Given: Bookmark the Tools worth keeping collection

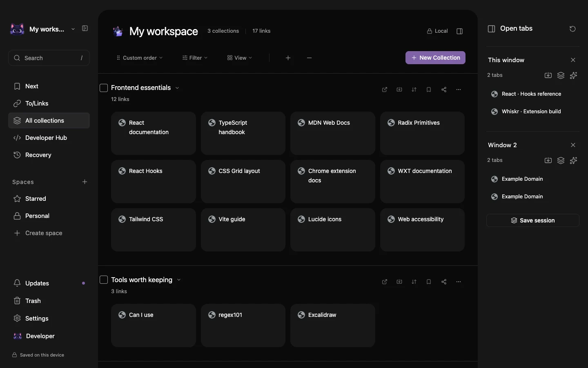Looking at the screenshot, I should pos(429,282).
